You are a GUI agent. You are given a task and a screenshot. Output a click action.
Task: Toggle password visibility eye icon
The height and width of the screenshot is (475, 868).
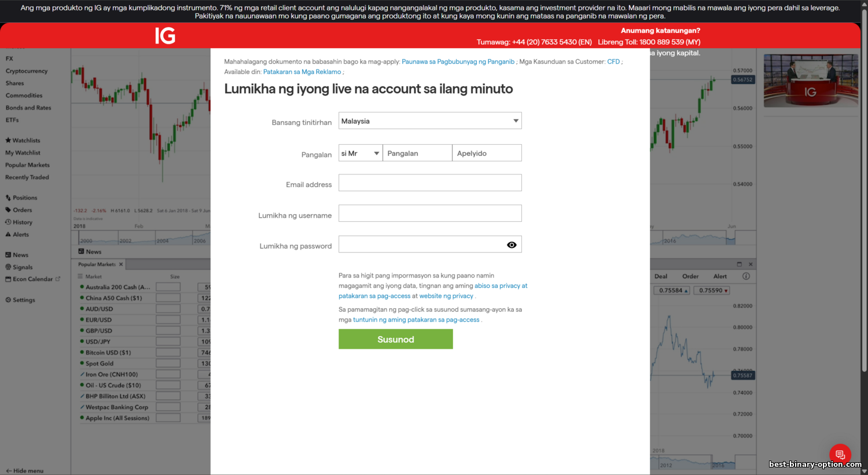pos(512,245)
